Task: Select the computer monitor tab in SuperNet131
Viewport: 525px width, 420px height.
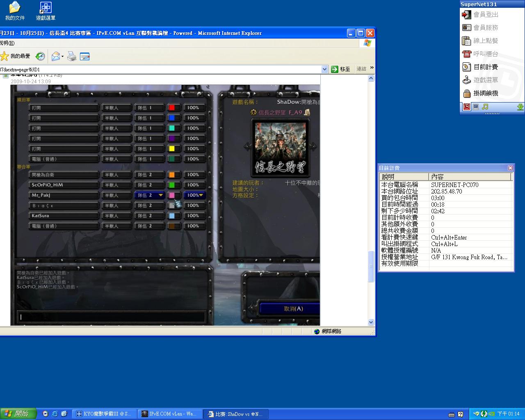Action: pos(476,107)
